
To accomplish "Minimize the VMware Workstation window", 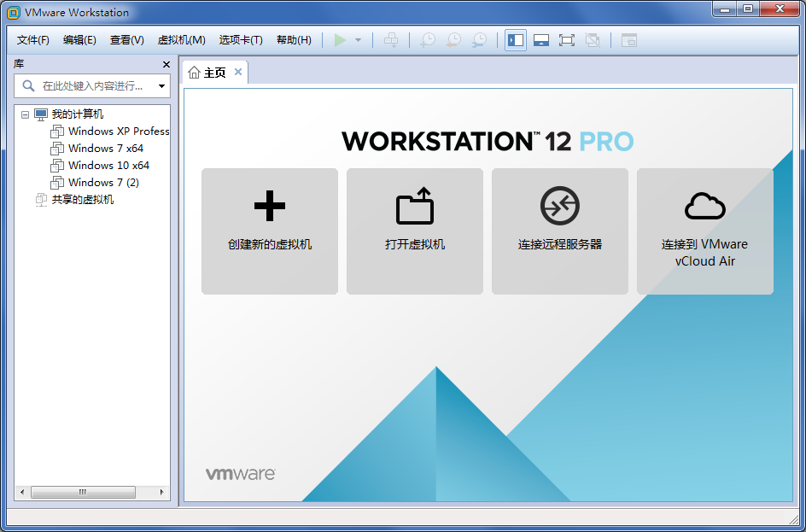I will click(x=725, y=9).
